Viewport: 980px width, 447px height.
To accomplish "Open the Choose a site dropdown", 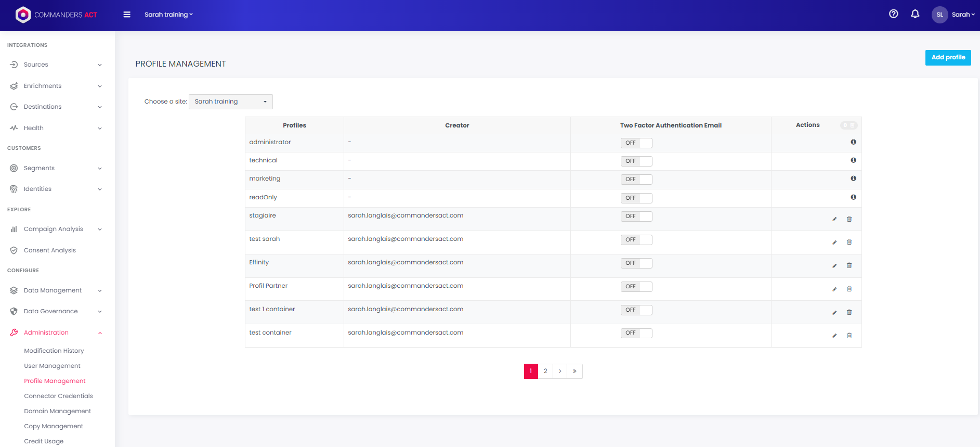I will pos(230,101).
